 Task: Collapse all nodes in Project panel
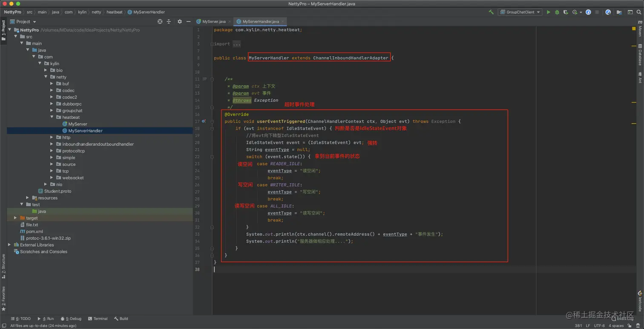(x=169, y=21)
